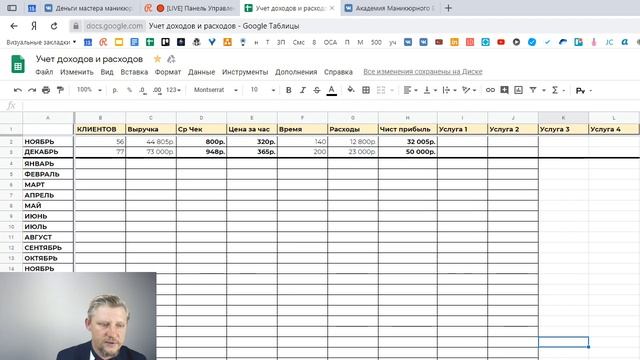Open the Формат menu
Viewport: 640px width, 360px height.
tap(168, 72)
